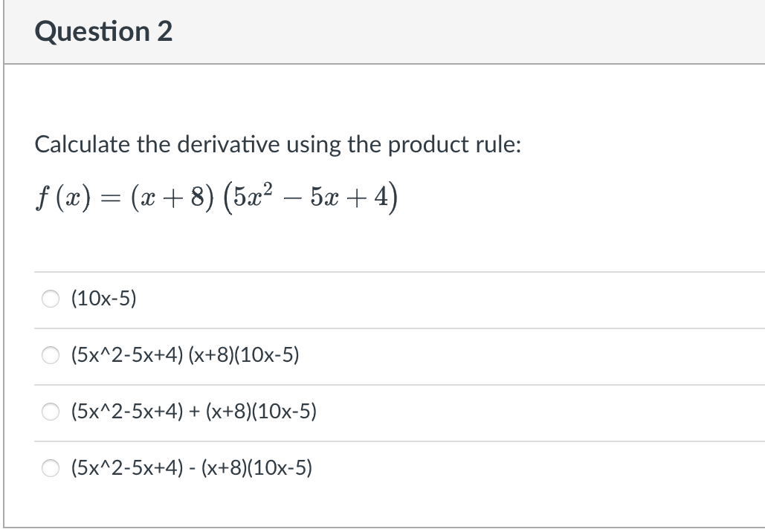
Task: Click the word "Calculate" in the instructions
Action: pos(82,144)
